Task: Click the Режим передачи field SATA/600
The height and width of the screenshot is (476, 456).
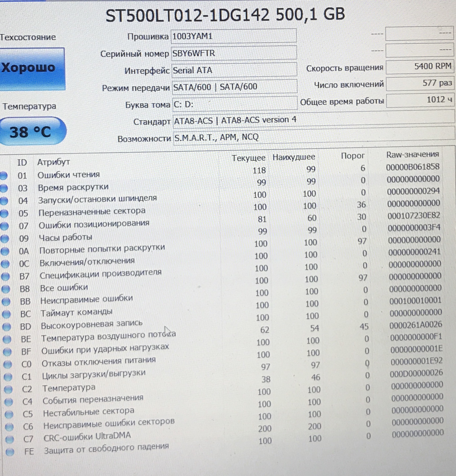Action: click(235, 87)
